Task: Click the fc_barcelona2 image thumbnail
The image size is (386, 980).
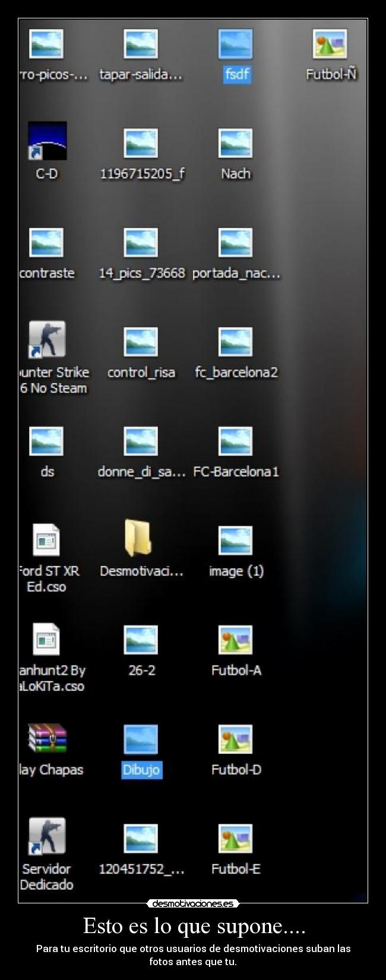Action: coord(235,342)
